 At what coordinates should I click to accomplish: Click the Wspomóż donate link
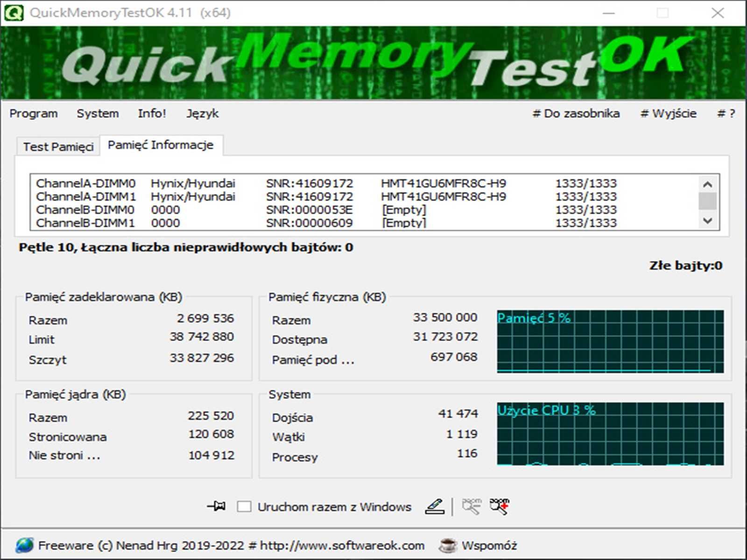(489, 545)
